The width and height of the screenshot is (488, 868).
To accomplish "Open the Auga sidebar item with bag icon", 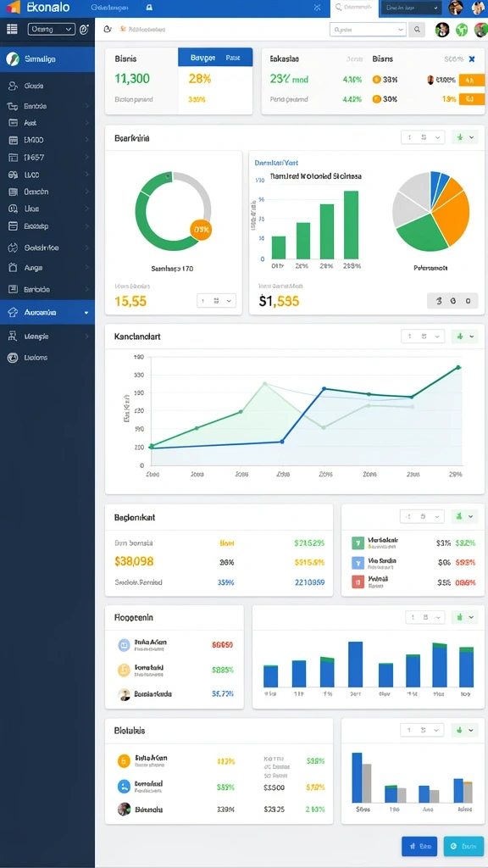I will 47,267.
